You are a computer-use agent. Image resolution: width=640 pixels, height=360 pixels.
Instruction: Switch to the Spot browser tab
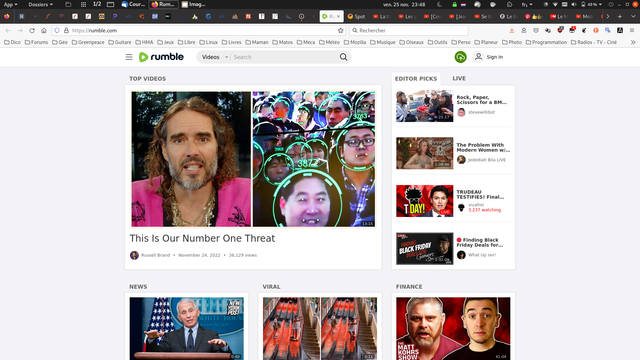[x=356, y=16]
